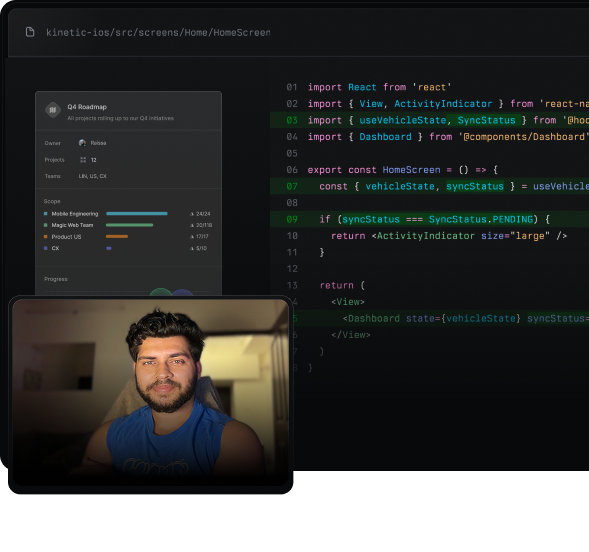The width and height of the screenshot is (589, 552).
Task: Click the Product US orange progress bar
Action: [x=117, y=237]
